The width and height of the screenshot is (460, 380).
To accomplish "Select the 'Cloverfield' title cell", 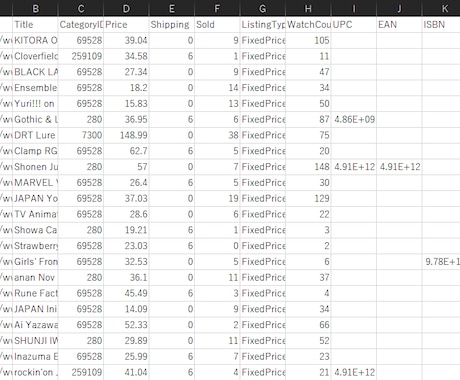I will click(35, 56).
